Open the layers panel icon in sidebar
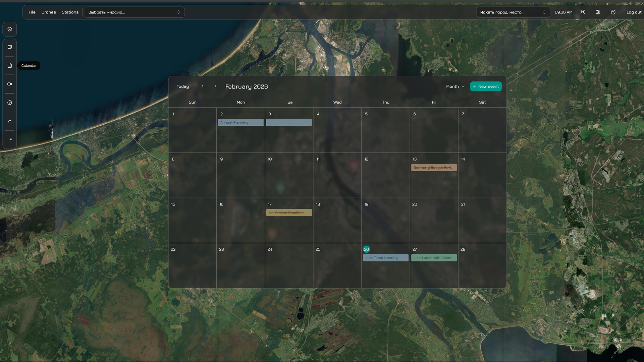The width and height of the screenshot is (644, 362). (10, 29)
